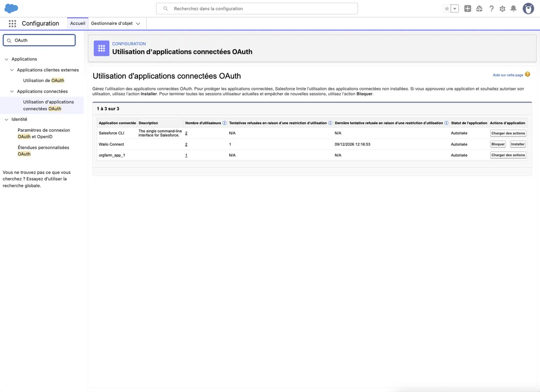Click the Actions d'application column header
Screen dimensions: 540x392
click(508, 123)
